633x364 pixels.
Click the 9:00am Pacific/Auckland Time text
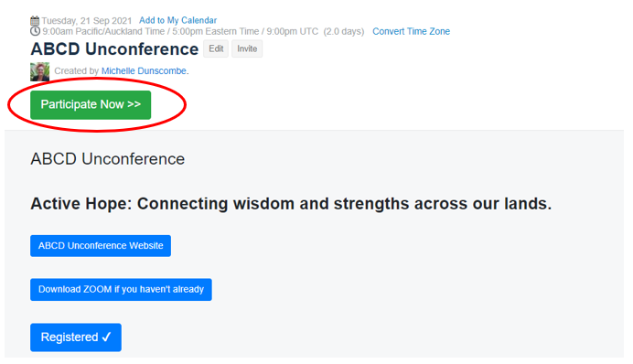pyautogui.click(x=103, y=31)
